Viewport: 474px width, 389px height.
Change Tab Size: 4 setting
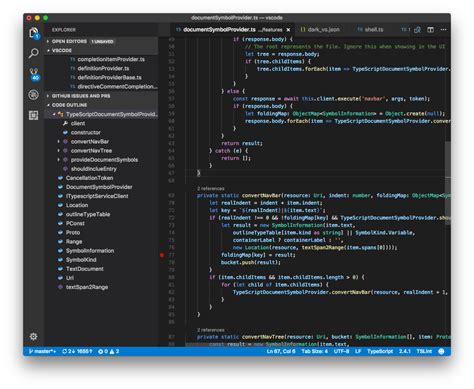314,351
